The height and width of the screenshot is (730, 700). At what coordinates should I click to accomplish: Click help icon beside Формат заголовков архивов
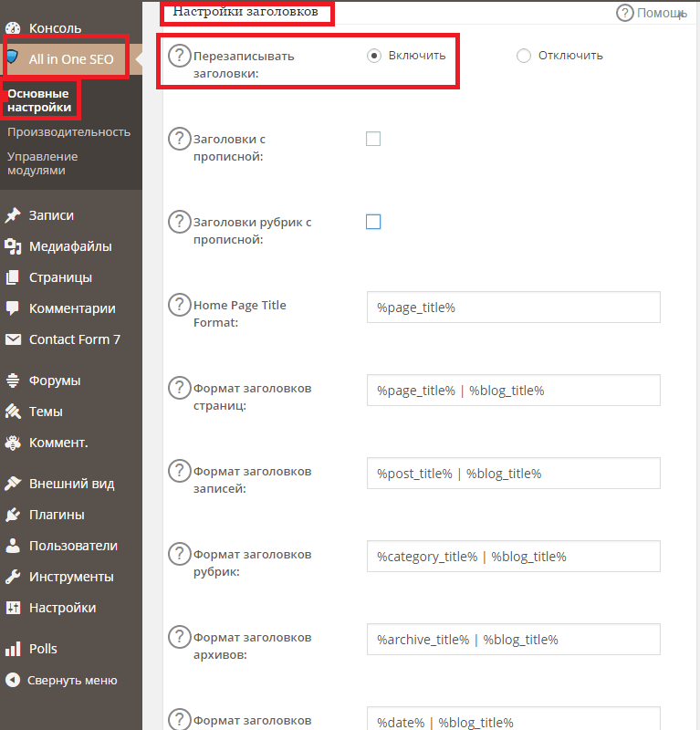coord(179,637)
